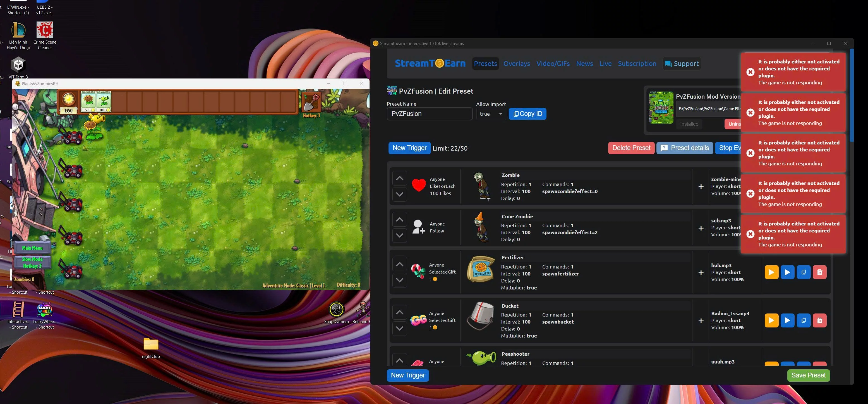Click the Streamtoearn window scrollbar

[852, 96]
